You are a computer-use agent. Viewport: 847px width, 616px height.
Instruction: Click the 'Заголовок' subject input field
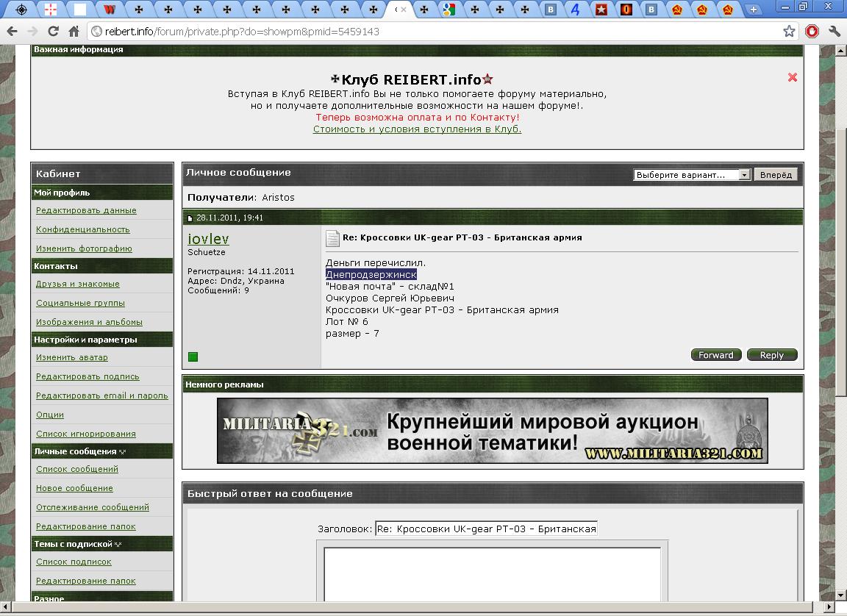(x=486, y=529)
